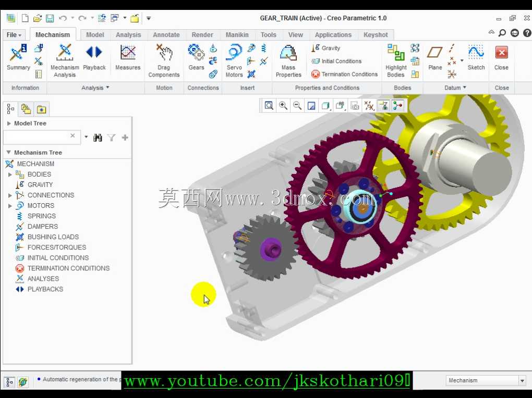Viewport: 532px width, 398px height.
Task: Toggle datum display filters icon
Action: (369, 106)
